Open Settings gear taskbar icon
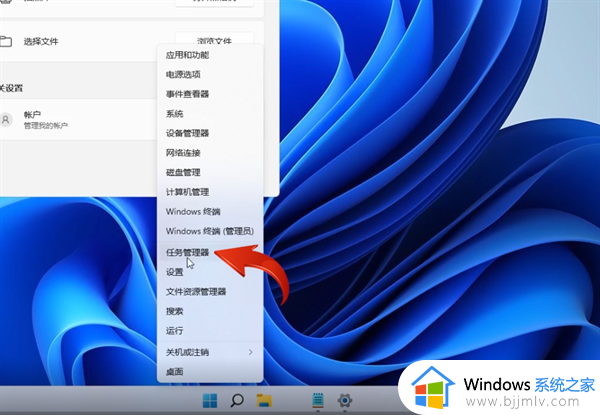600x415 pixels. (x=345, y=400)
